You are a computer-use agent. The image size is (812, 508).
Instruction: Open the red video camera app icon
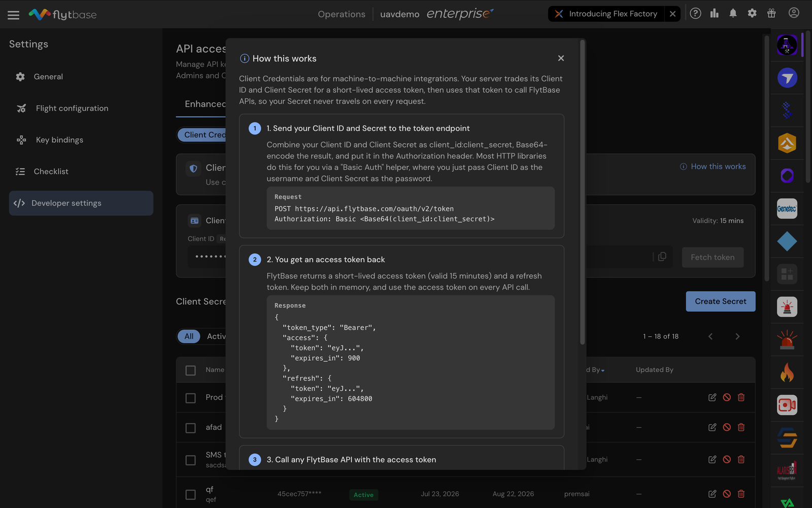[787, 405]
